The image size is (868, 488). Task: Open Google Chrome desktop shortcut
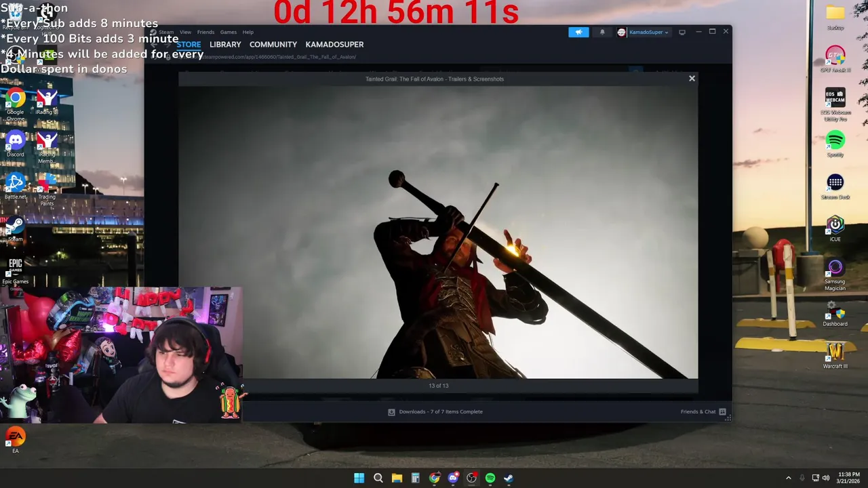(x=16, y=104)
